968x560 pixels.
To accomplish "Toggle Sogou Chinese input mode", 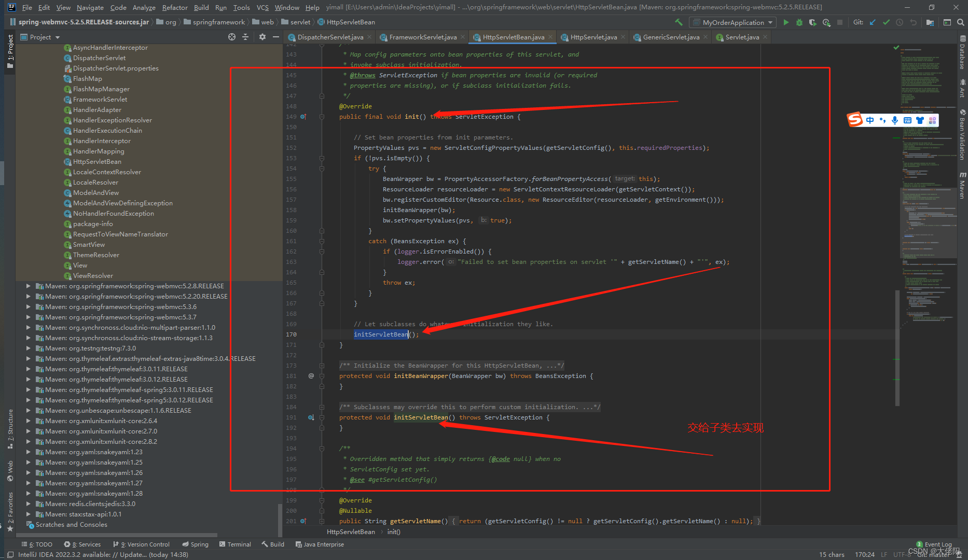I will click(x=870, y=120).
